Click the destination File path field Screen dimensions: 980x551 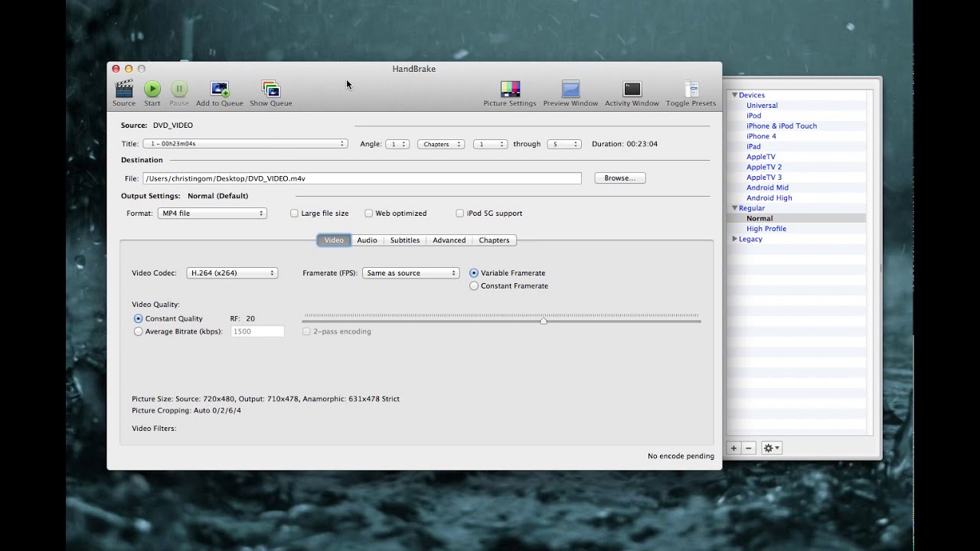362,178
